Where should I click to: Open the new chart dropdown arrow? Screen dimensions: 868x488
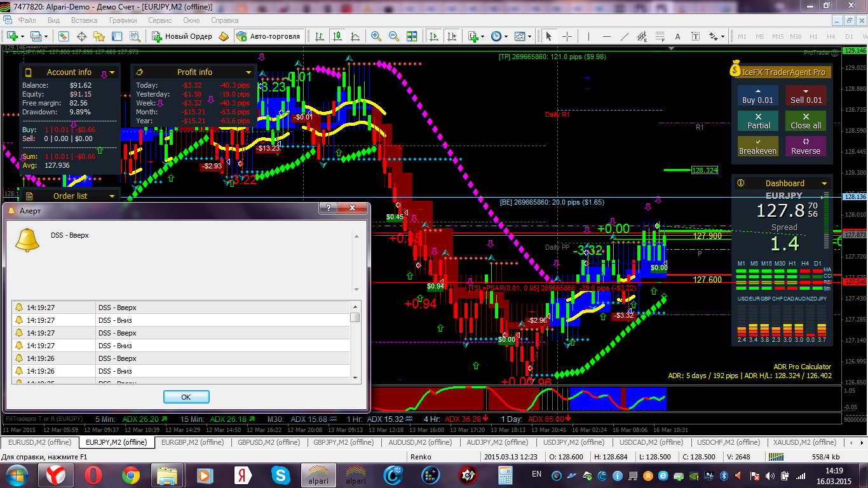point(22,36)
